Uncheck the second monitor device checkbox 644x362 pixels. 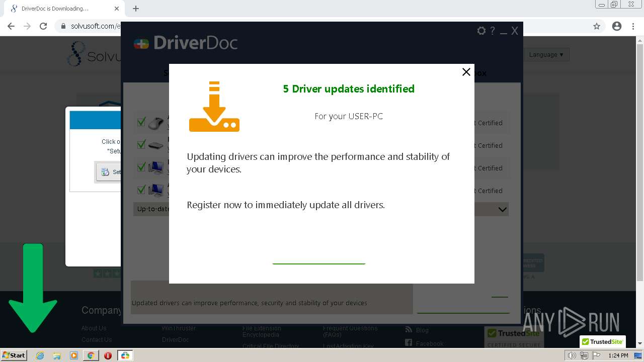click(x=141, y=190)
